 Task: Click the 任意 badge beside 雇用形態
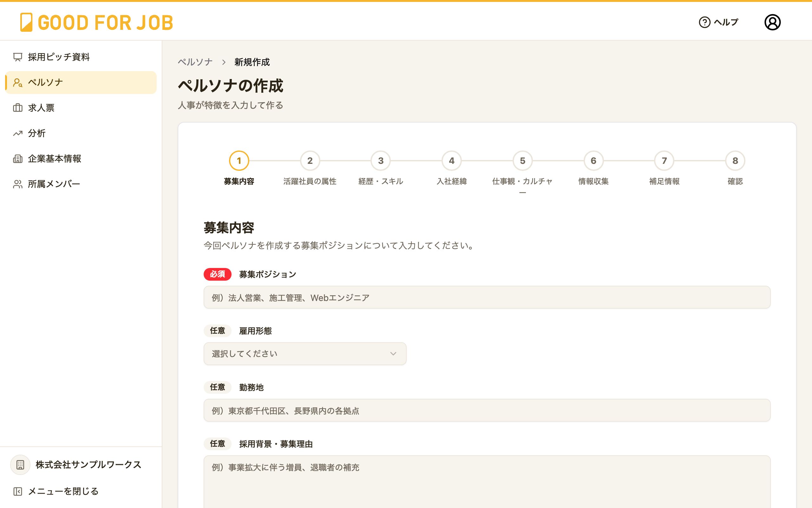[x=217, y=331]
